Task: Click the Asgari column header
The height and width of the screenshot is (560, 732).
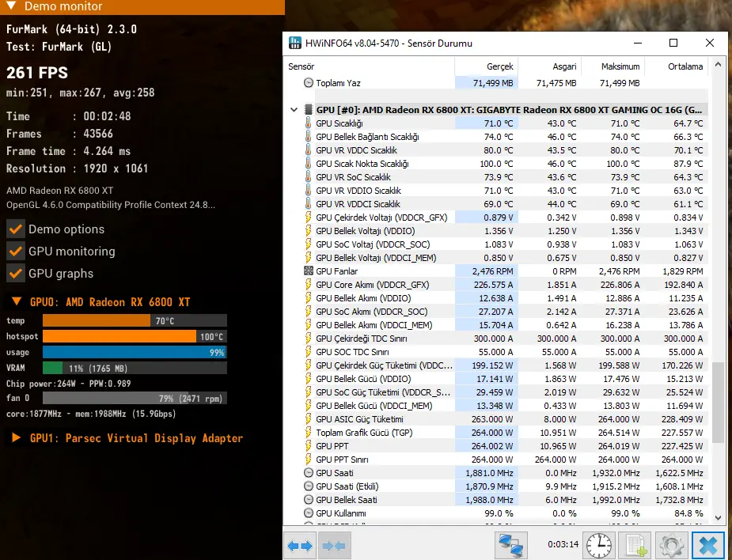Action: 564,66
